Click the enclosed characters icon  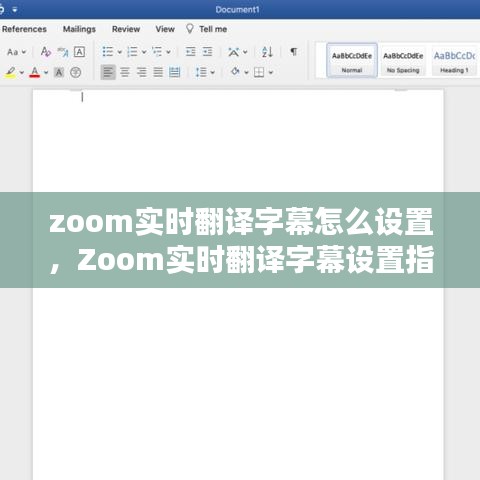pyautogui.click(x=76, y=72)
